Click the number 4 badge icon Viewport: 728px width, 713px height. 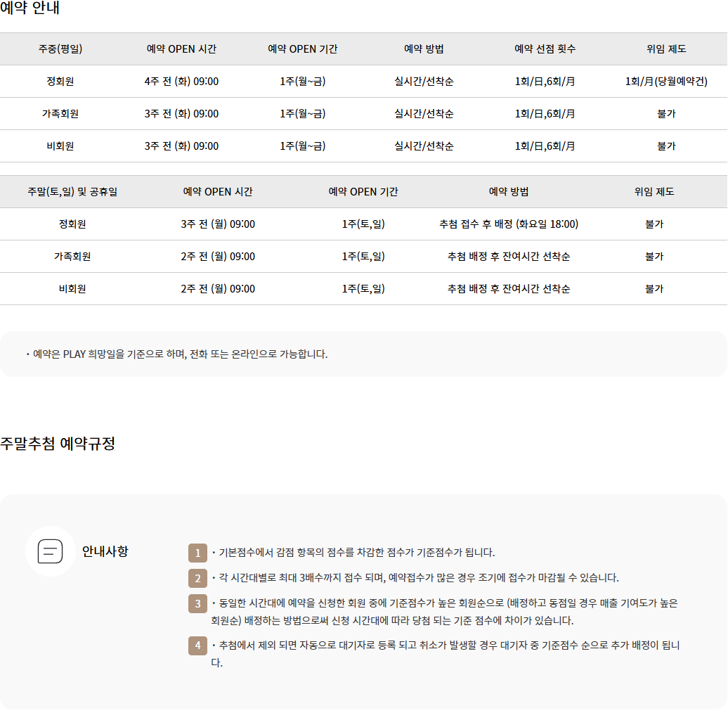pyautogui.click(x=197, y=645)
